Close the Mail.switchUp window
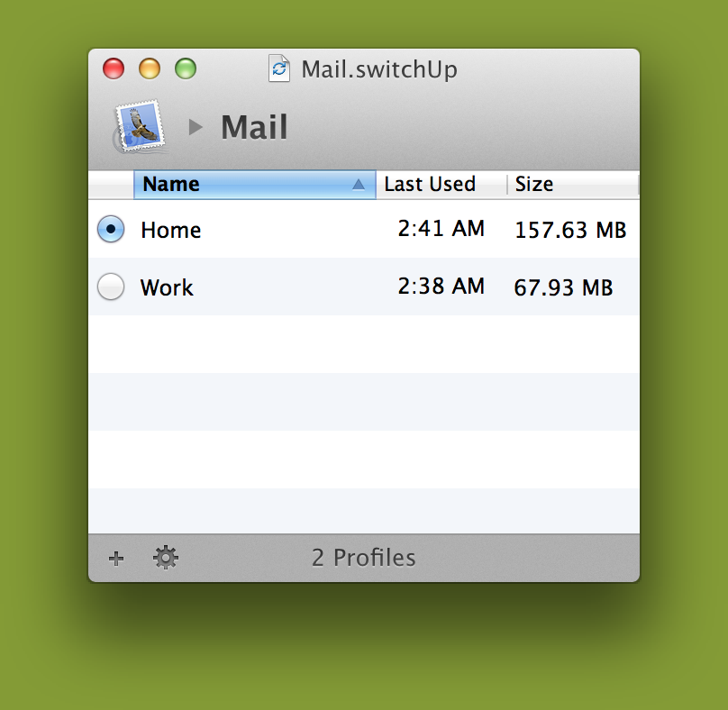The height and width of the screenshot is (710, 728). click(114, 68)
